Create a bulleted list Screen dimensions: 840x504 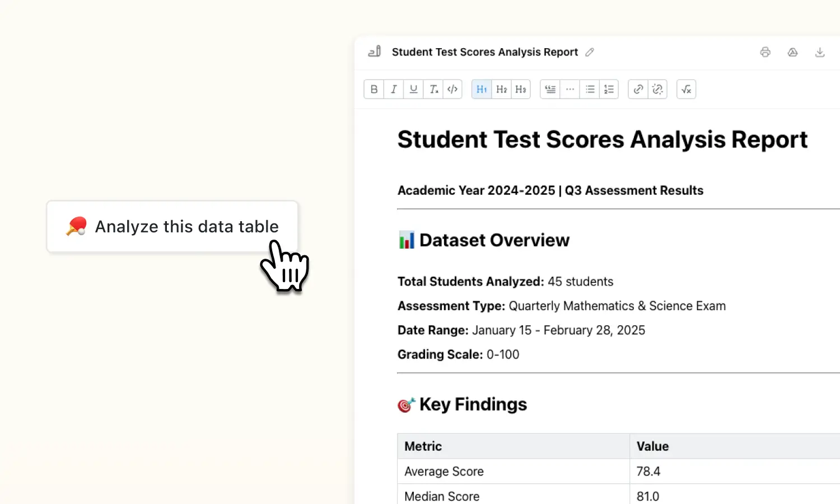[589, 89]
